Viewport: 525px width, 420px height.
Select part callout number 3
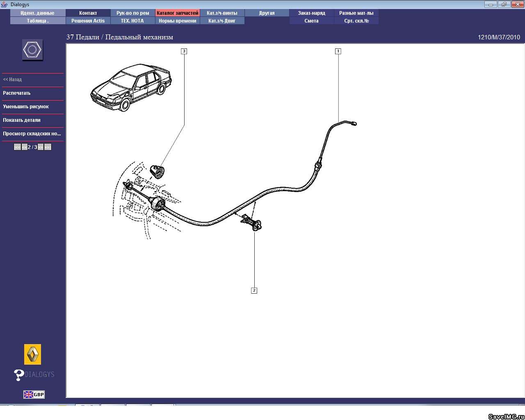click(184, 51)
